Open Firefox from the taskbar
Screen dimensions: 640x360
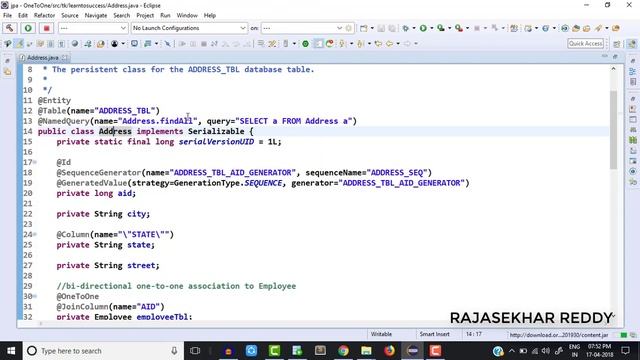(389, 351)
